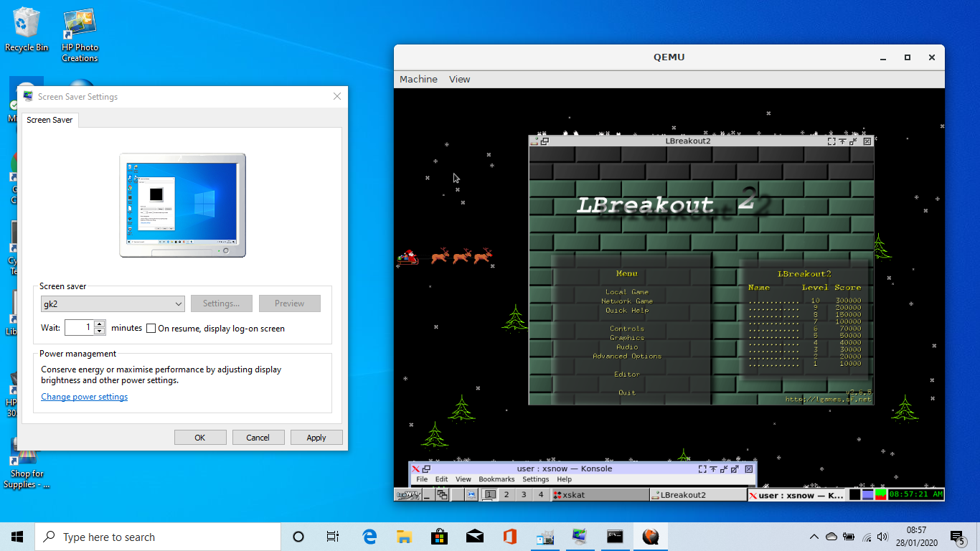This screenshot has height=551, width=980.
Task: Open Change power settings link
Action: coord(85,397)
